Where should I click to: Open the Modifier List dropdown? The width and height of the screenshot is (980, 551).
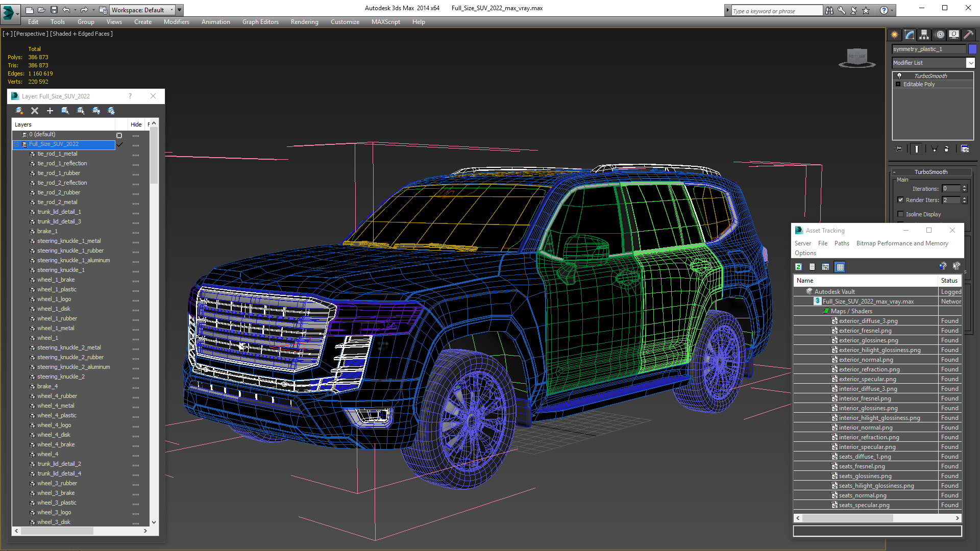click(x=970, y=63)
